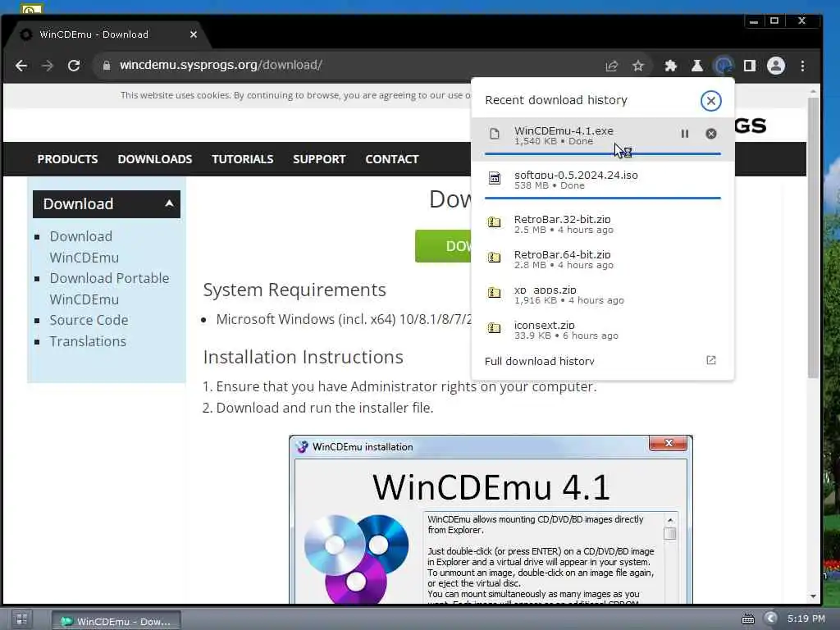Image resolution: width=840 pixels, height=630 pixels.
Task: Open the DOWNLOADS menu
Action: click(x=155, y=159)
